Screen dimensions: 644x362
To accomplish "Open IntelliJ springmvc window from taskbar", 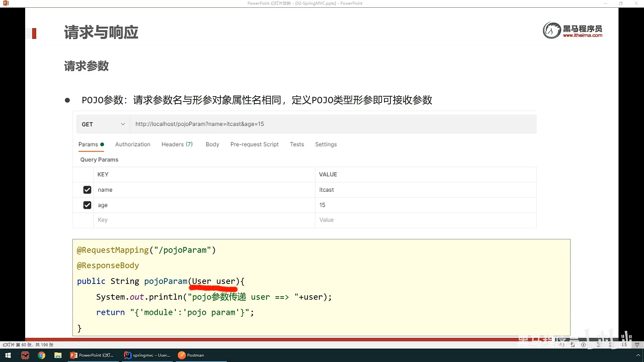I will (x=147, y=355).
